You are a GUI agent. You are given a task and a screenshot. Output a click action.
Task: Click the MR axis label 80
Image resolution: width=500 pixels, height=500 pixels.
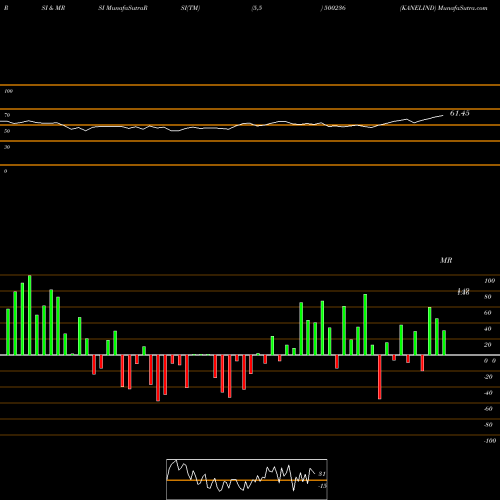[x=488, y=297]
